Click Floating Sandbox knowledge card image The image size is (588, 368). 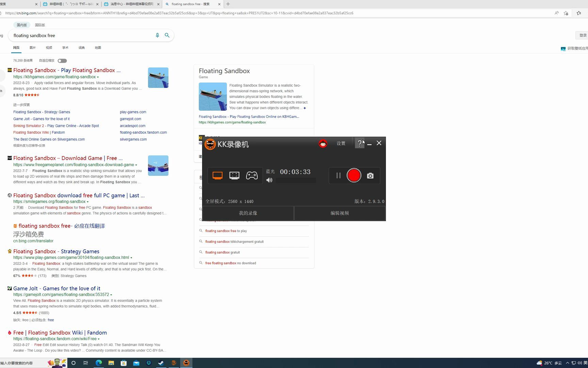coord(213,96)
